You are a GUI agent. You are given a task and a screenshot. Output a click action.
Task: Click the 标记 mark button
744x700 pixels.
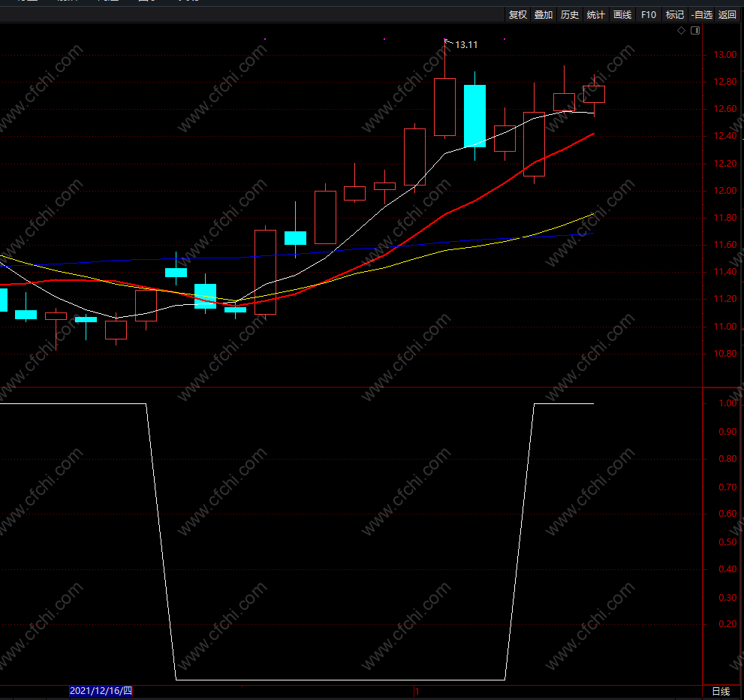pyautogui.click(x=675, y=15)
